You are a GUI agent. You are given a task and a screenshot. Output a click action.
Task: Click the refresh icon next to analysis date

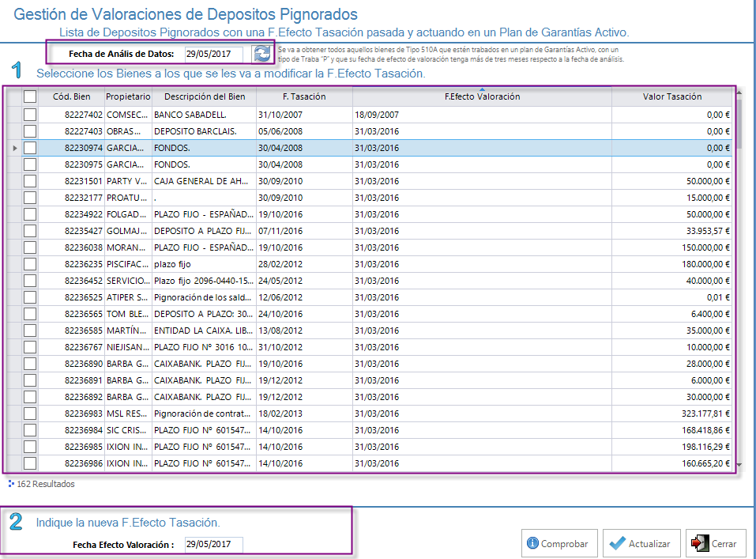click(x=261, y=54)
